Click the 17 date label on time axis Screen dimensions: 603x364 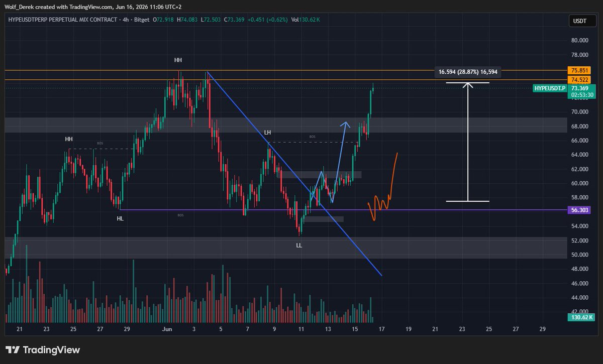(x=381, y=329)
